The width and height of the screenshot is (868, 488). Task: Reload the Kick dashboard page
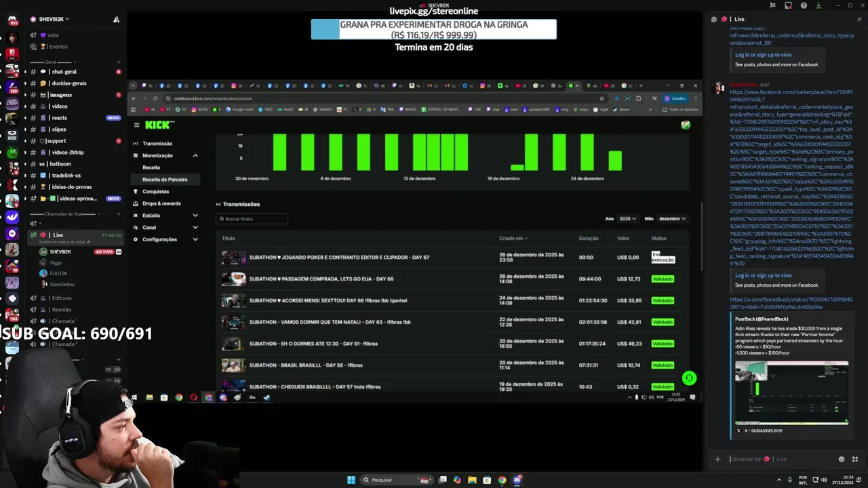155,98
